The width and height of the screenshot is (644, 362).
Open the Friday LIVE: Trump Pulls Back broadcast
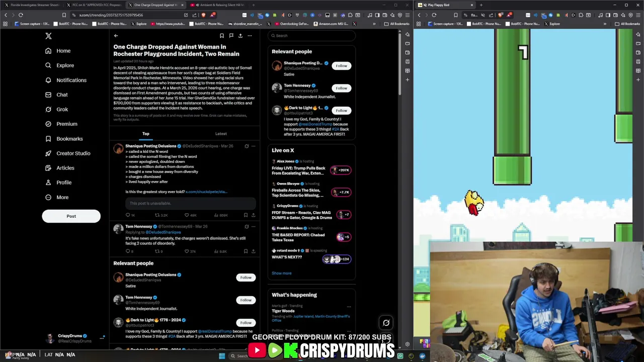[298, 170]
